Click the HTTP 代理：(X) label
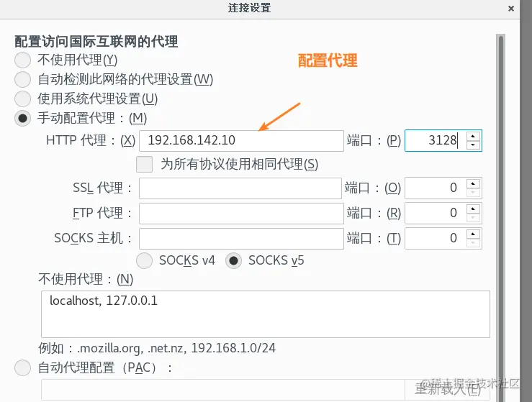Screen dimensions: 532x402 point(91,140)
